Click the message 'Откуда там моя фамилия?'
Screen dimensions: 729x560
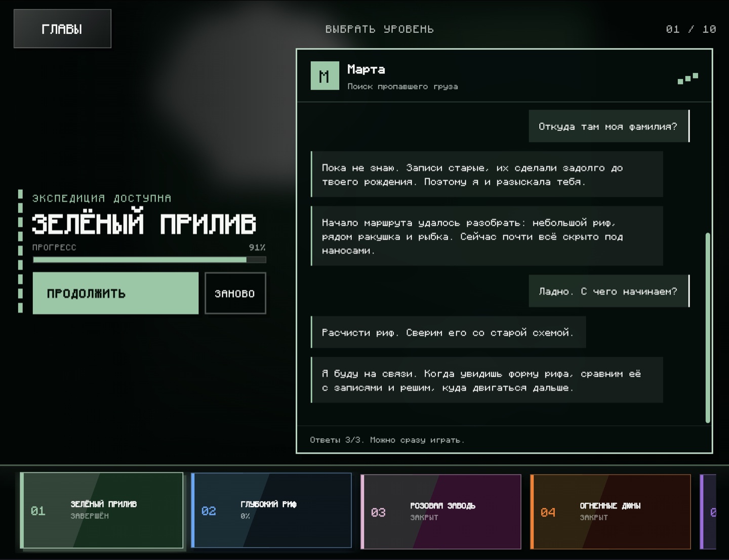609,126
